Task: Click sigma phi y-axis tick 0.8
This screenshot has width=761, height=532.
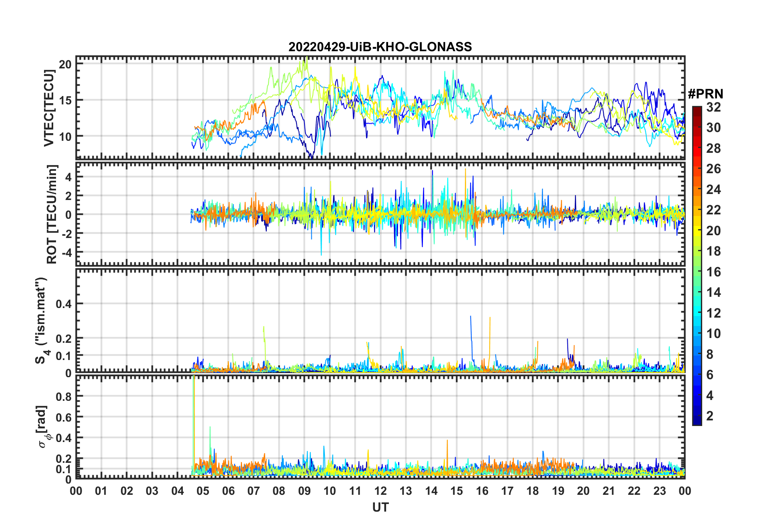Action: click(x=64, y=396)
